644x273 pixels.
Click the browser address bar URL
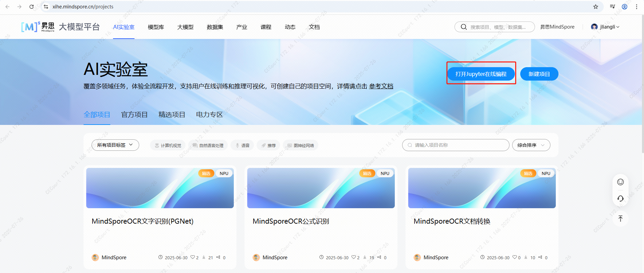coord(83,7)
